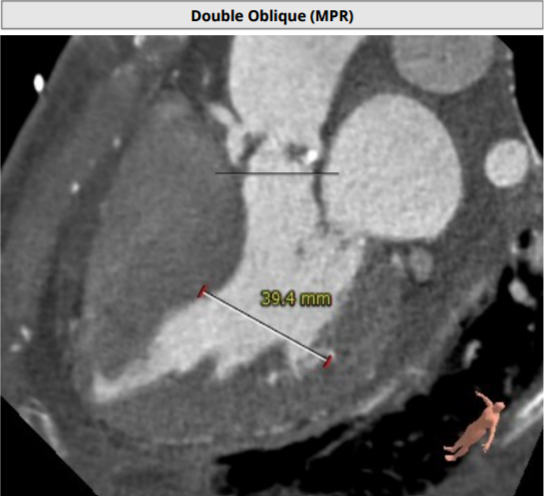Select the upper-left red measurement endpoint handle

202,291
